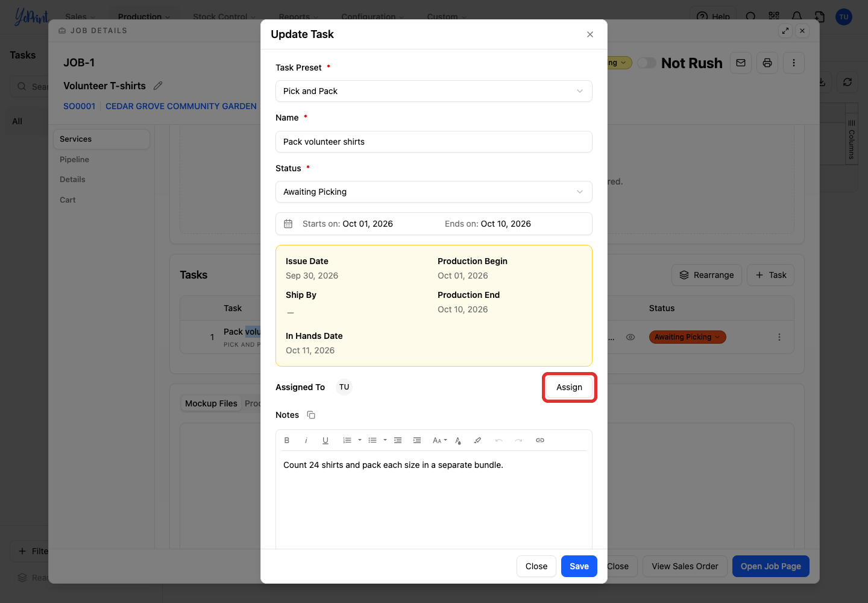868x603 pixels.
Task: Open the Job Page
Action: tap(771, 566)
